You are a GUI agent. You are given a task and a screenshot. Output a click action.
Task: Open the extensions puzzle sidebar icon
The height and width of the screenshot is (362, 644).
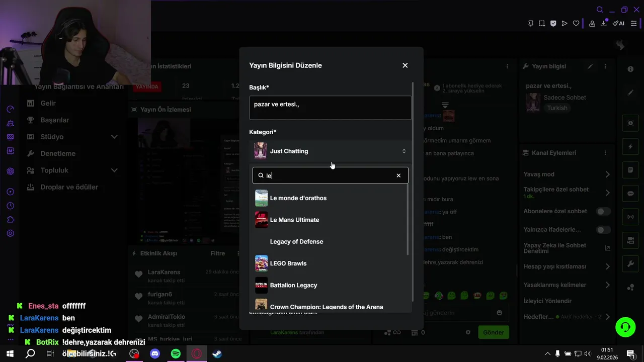click(x=10, y=220)
